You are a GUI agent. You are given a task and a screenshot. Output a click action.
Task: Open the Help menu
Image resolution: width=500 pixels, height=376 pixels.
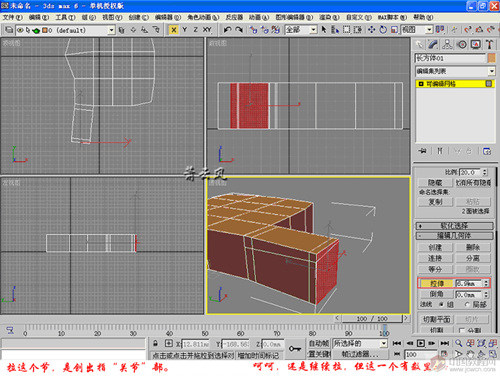coord(423,17)
